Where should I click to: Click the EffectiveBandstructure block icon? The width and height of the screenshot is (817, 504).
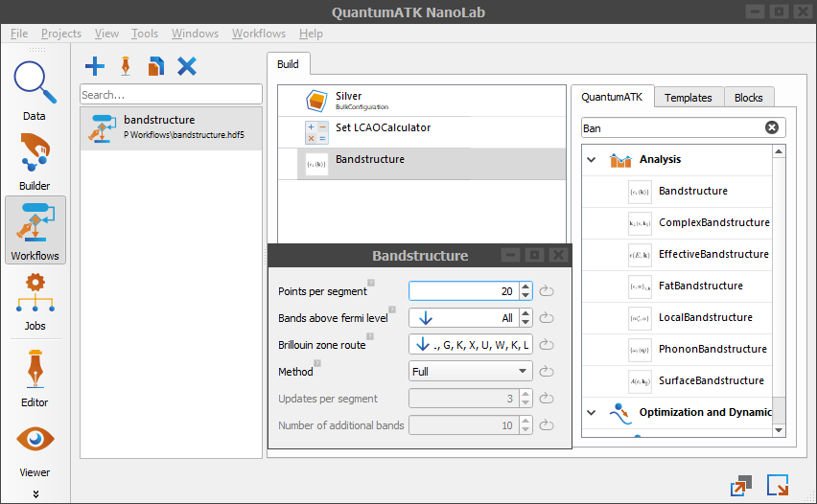coord(640,255)
